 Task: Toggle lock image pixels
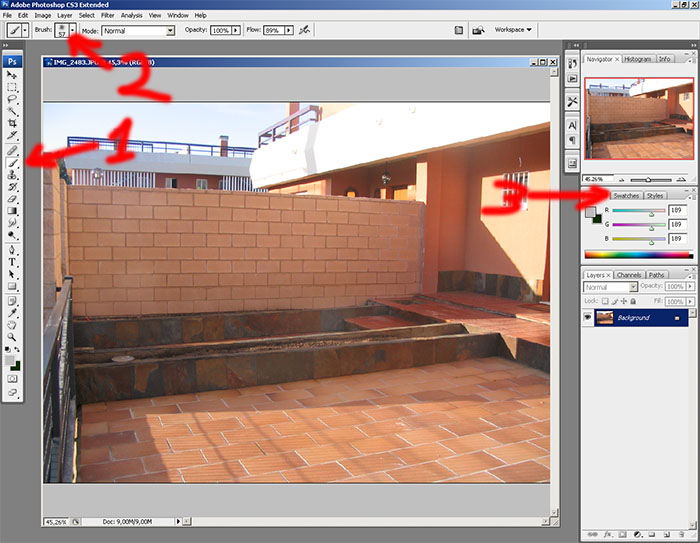point(614,301)
